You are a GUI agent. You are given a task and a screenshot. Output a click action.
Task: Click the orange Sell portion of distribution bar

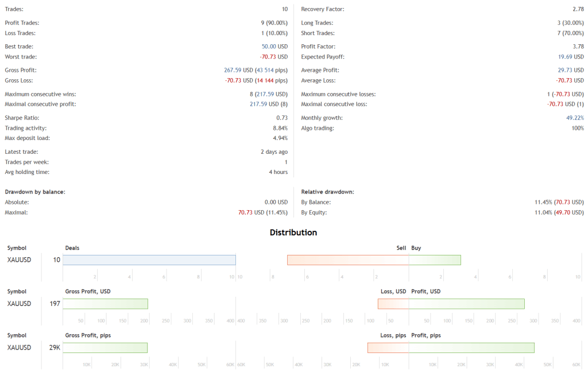(348, 260)
